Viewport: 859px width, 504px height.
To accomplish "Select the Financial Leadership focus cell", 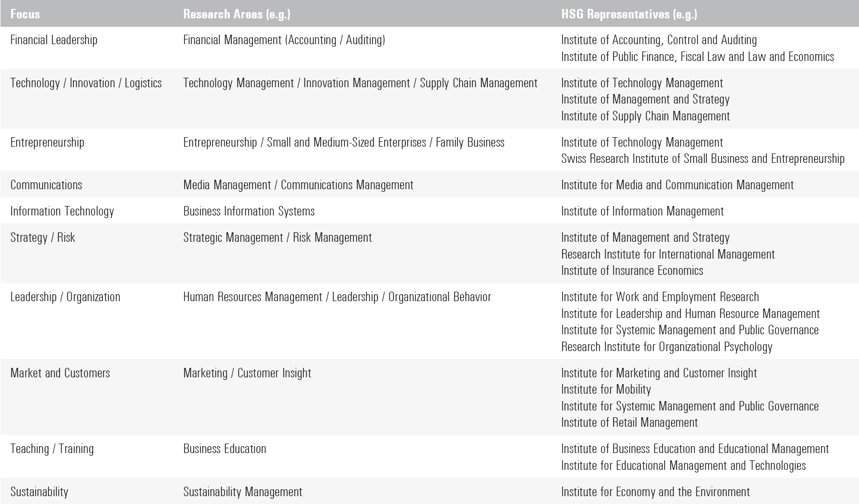I will (54, 40).
